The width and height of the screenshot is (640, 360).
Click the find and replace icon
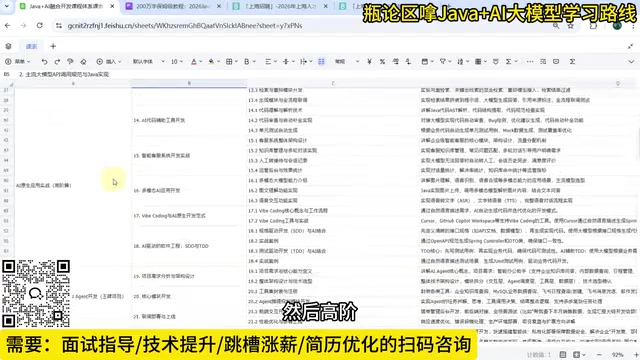click(x=543, y=62)
